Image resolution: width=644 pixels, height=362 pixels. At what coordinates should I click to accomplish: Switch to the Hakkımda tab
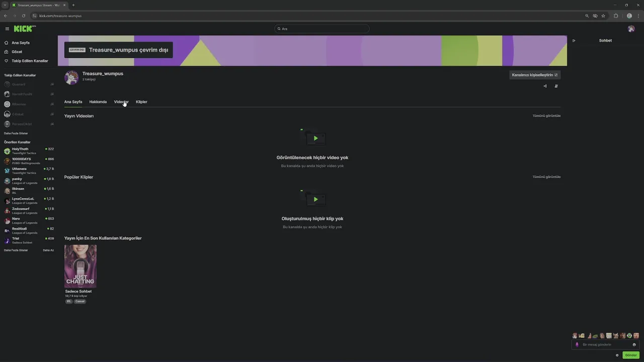[98, 102]
